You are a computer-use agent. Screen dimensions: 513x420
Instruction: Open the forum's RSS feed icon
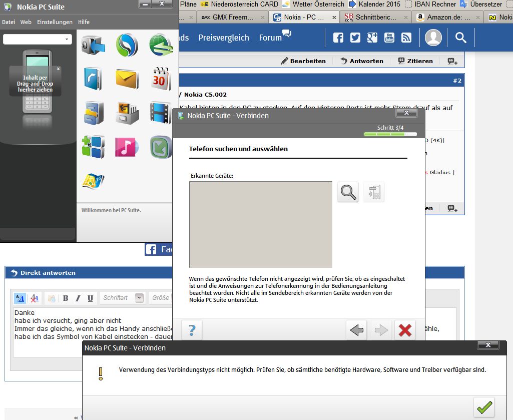coord(406,38)
